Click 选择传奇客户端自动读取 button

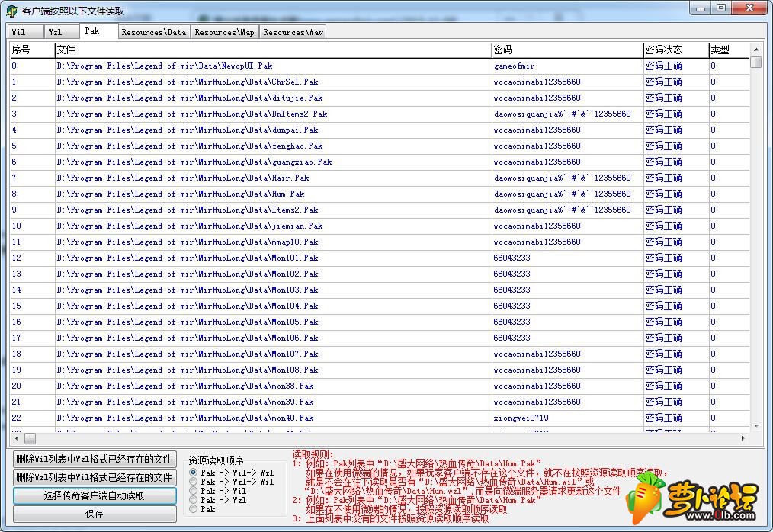point(95,495)
